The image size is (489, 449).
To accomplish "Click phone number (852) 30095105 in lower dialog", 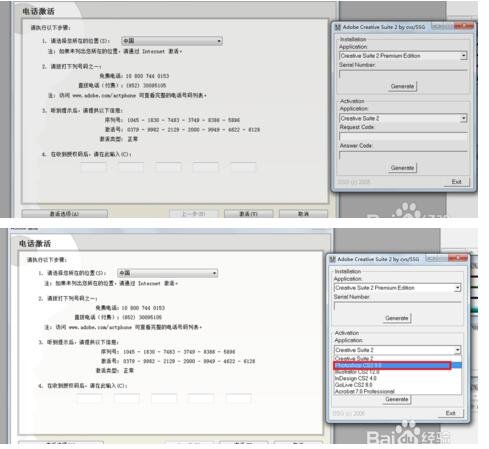I will coord(142,317).
